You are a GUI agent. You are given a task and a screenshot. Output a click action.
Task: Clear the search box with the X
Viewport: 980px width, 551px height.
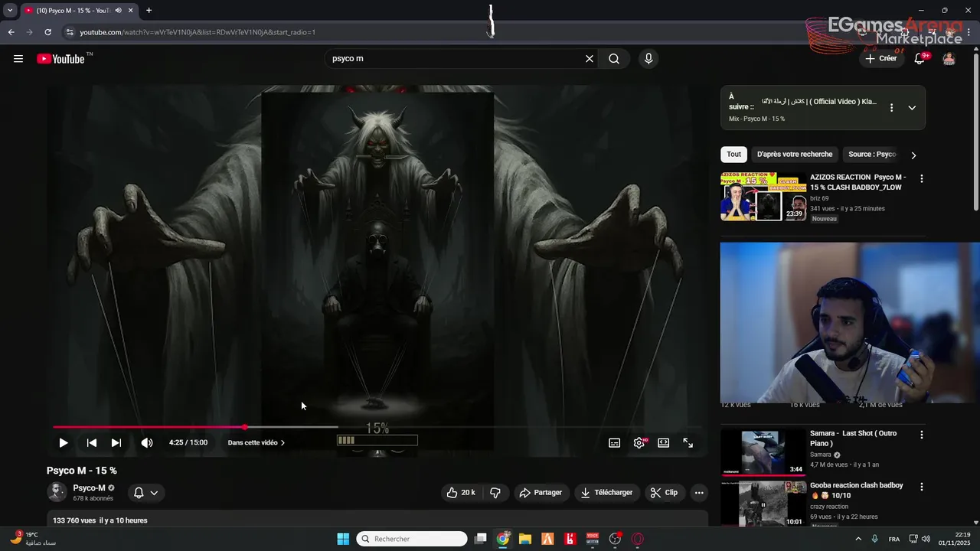click(590, 59)
